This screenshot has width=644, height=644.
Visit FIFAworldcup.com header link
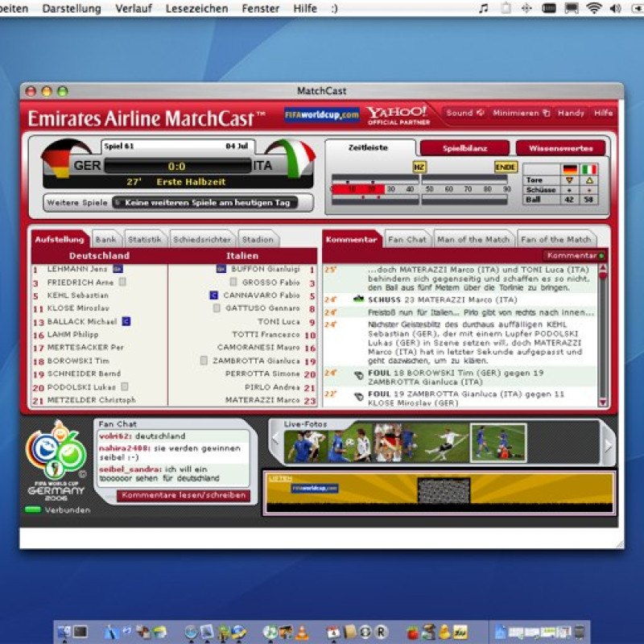(x=322, y=114)
